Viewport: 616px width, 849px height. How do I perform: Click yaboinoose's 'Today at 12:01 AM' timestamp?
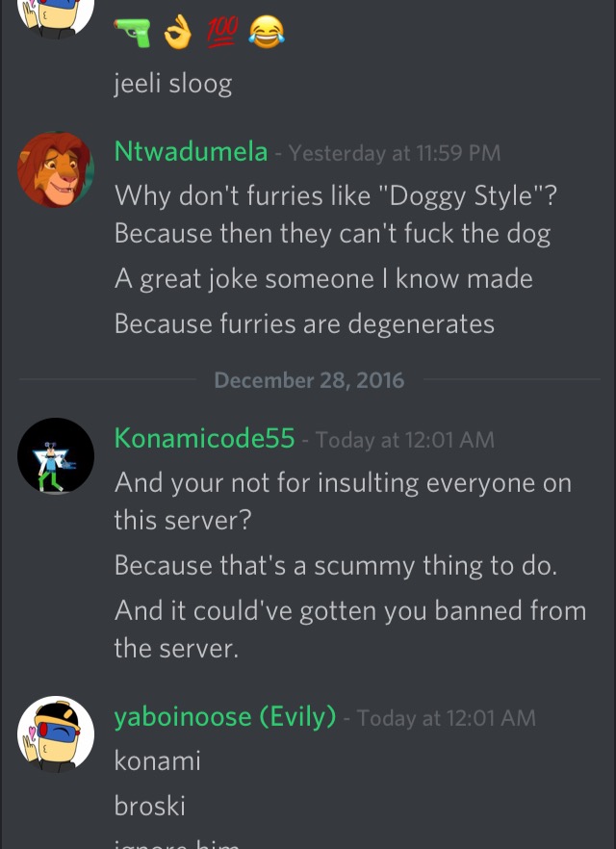(x=446, y=718)
